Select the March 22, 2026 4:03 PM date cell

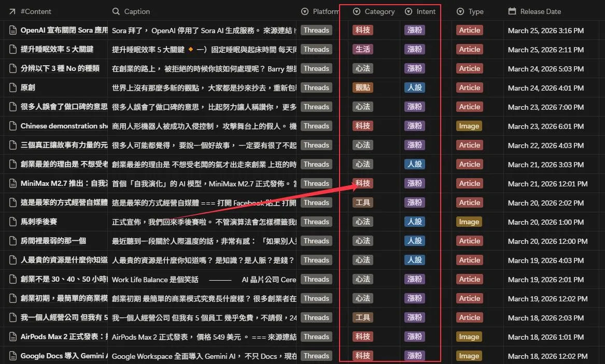point(545,145)
